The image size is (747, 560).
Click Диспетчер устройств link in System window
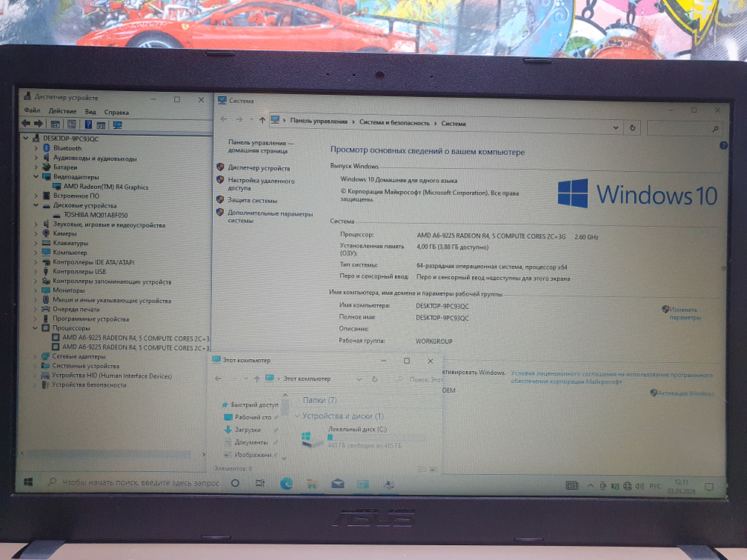[258, 168]
